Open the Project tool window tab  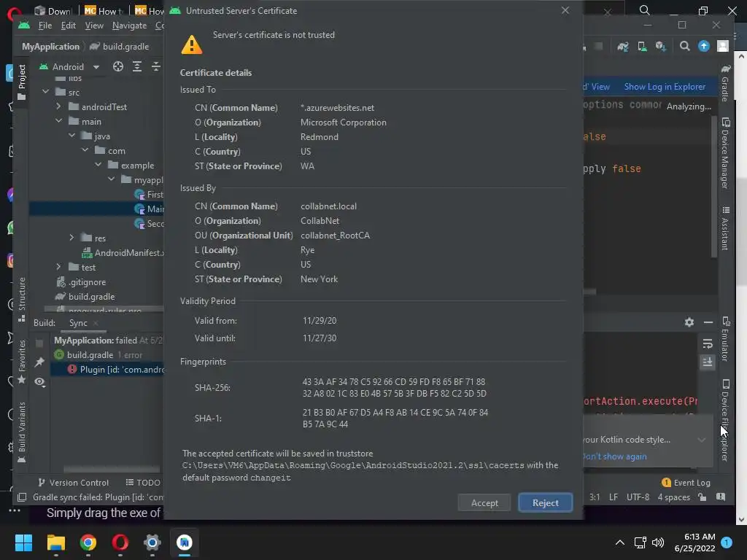click(x=21, y=82)
